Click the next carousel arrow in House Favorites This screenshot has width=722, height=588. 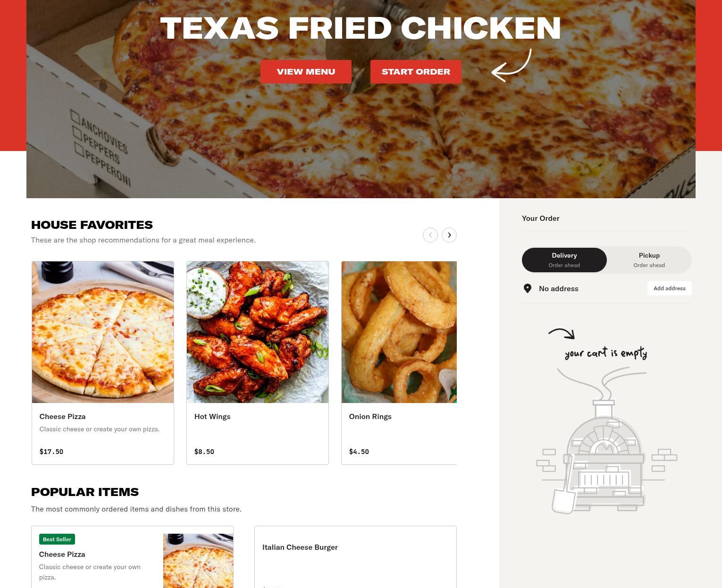point(449,235)
